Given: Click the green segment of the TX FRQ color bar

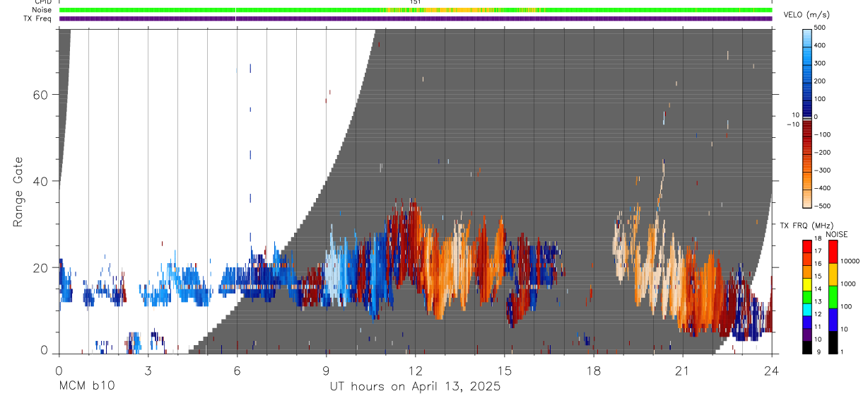Looking at the screenshot, I should tap(807, 296).
